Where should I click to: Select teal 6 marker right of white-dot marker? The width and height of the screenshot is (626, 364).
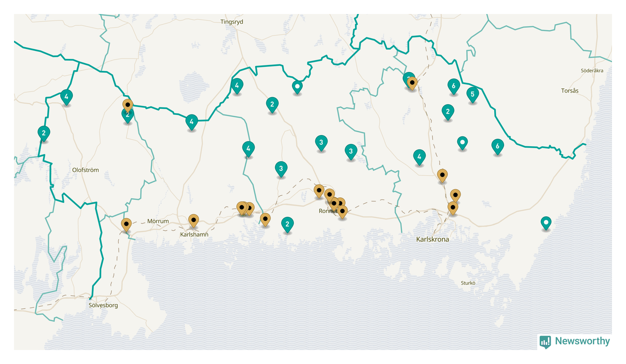(498, 146)
